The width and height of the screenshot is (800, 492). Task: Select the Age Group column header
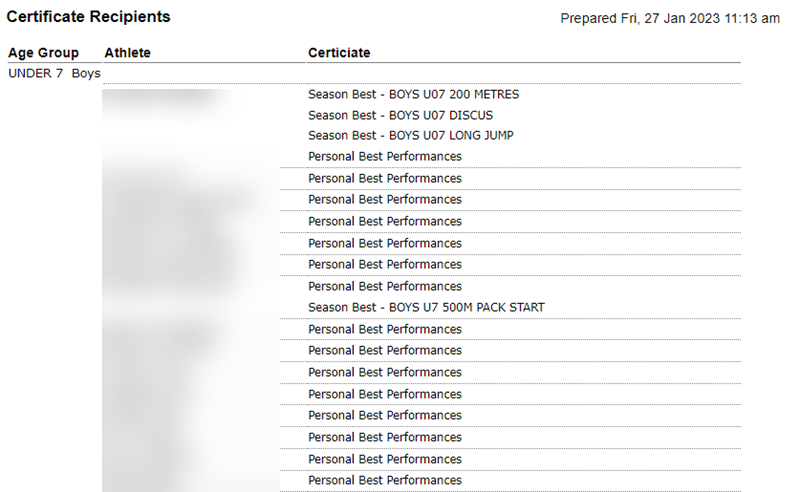click(x=43, y=53)
